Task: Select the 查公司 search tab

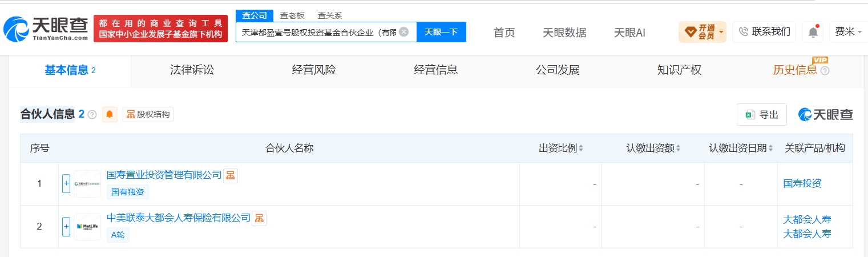Action: click(255, 15)
